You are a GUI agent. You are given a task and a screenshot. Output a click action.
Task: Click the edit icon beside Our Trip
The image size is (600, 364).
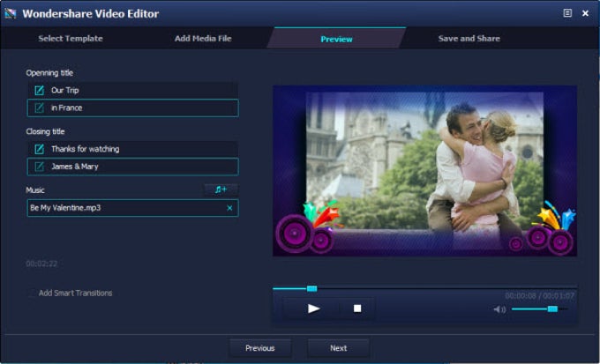tap(40, 91)
